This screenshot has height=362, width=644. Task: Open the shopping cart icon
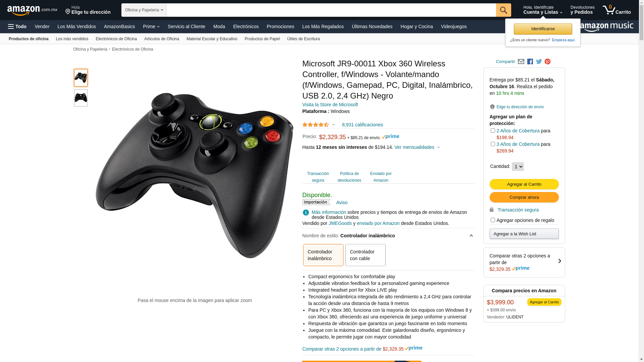616,10
